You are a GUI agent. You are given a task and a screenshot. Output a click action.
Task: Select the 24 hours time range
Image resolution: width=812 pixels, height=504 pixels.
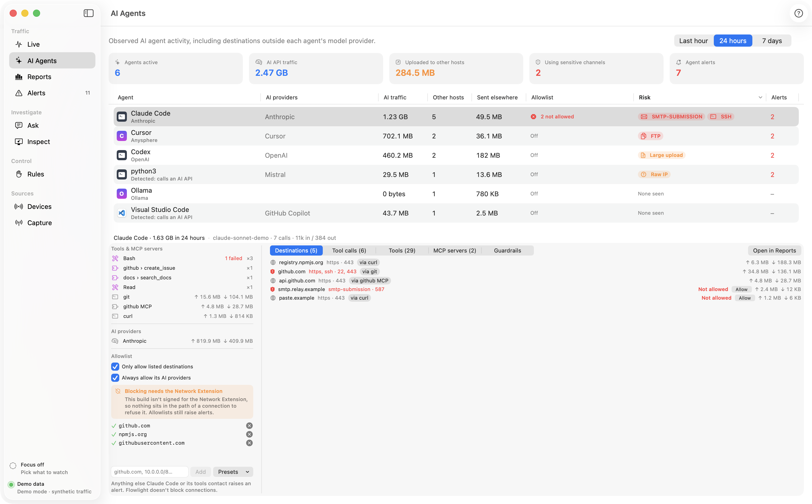click(733, 41)
